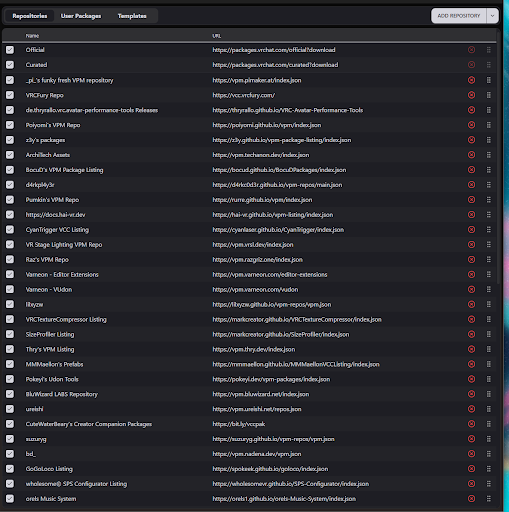509x512 pixels.
Task: Click the Name column header
Action: pyautogui.click(x=32, y=36)
